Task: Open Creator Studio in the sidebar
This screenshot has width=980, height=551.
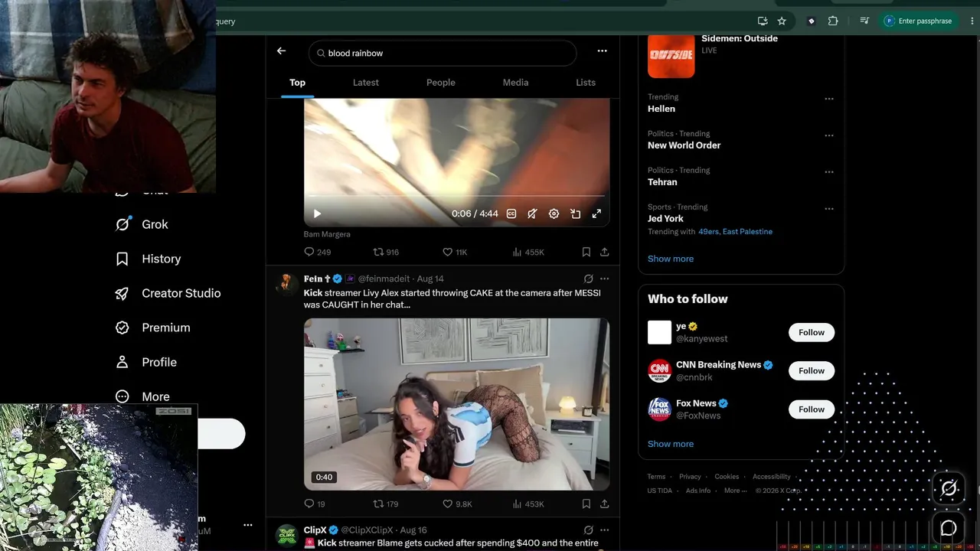Action: [168, 293]
